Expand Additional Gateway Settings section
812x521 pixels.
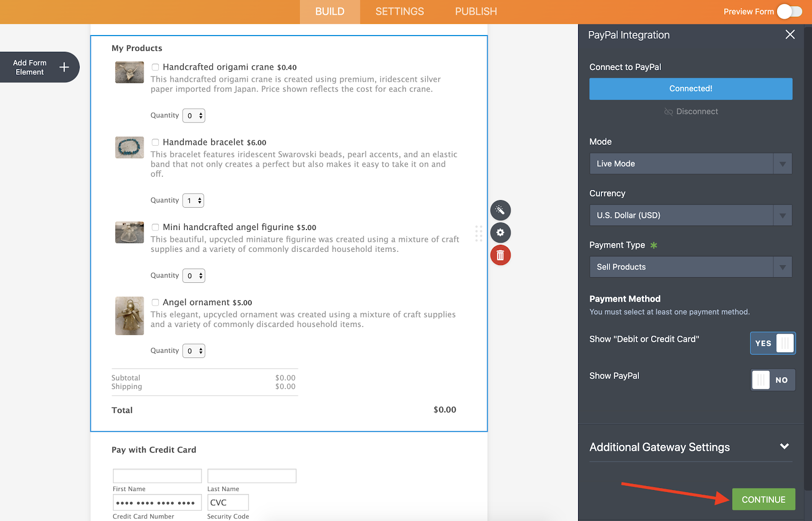click(x=691, y=447)
